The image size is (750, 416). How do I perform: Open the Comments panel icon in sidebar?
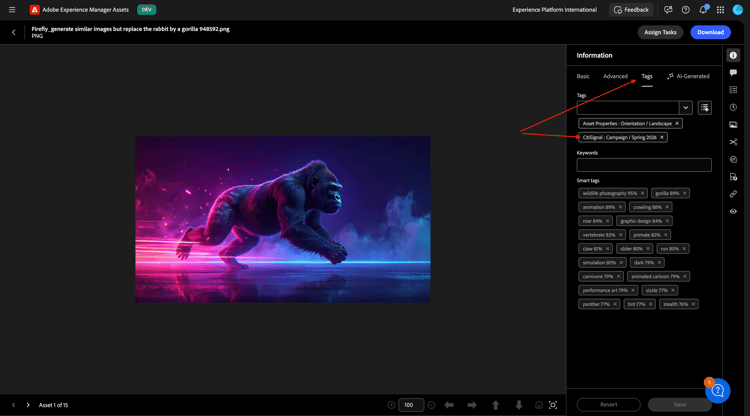733,73
